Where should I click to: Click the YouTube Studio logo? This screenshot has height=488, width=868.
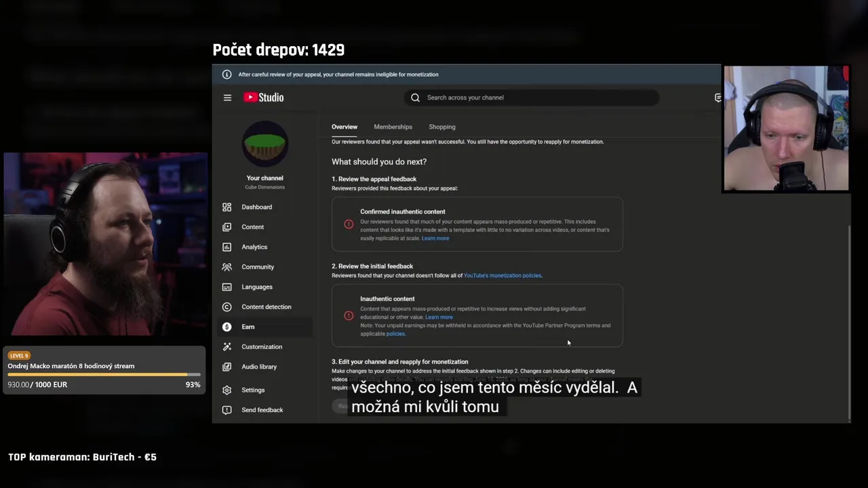(x=264, y=98)
